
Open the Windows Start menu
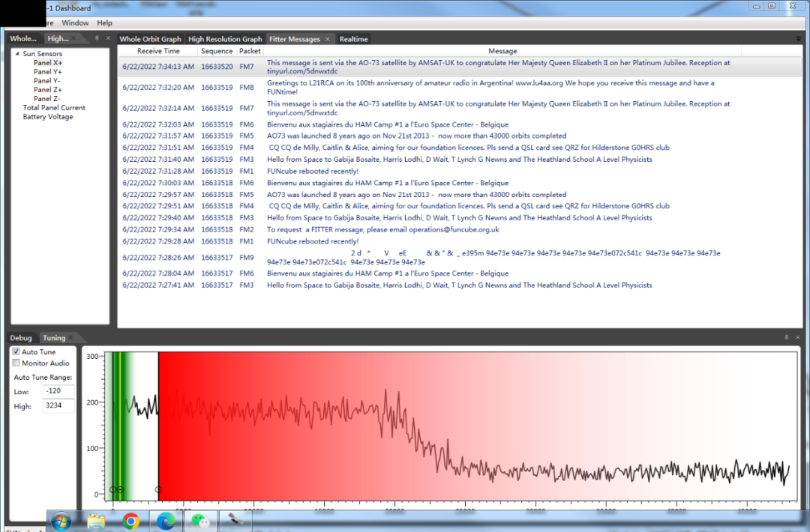point(61,522)
